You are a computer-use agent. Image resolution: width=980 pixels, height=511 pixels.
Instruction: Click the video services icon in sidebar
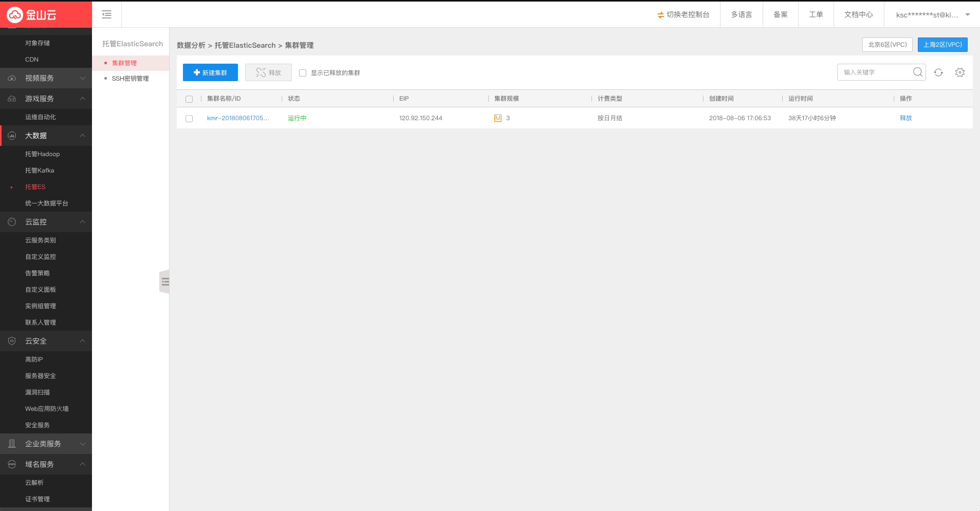[x=12, y=78]
